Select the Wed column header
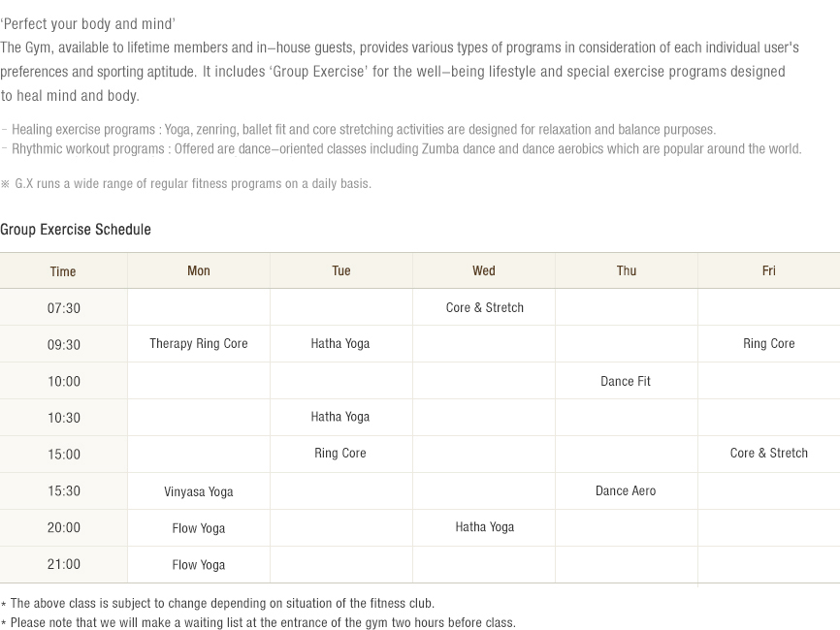840x630 pixels. pos(484,271)
